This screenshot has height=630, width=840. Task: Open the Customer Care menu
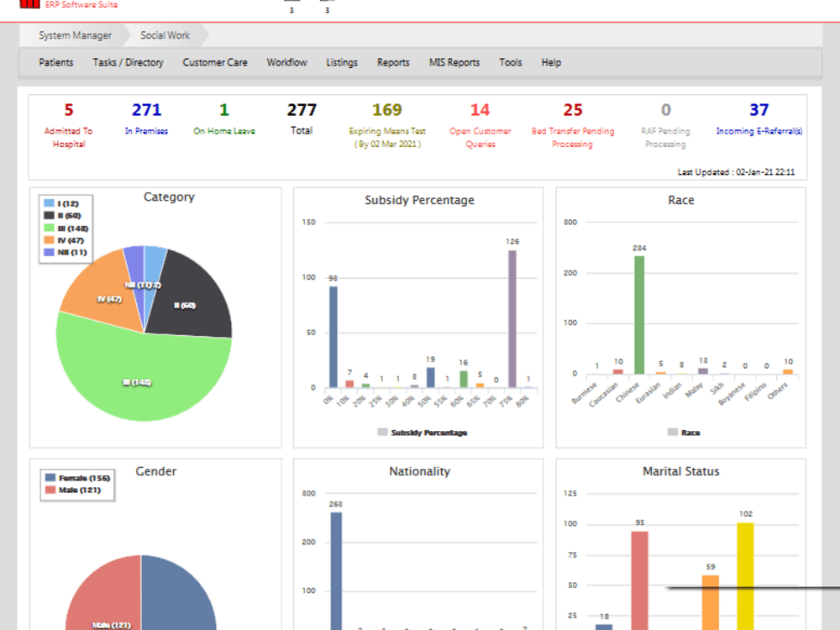click(215, 63)
